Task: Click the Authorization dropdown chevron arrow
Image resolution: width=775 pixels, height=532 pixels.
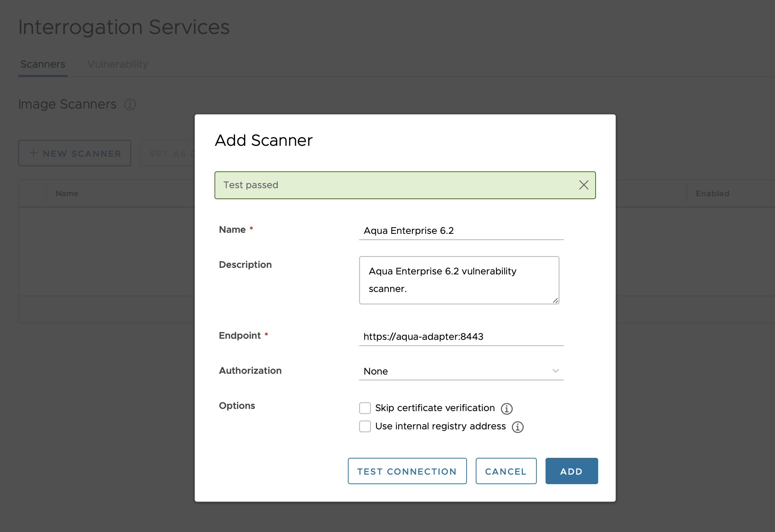Action: click(x=555, y=371)
